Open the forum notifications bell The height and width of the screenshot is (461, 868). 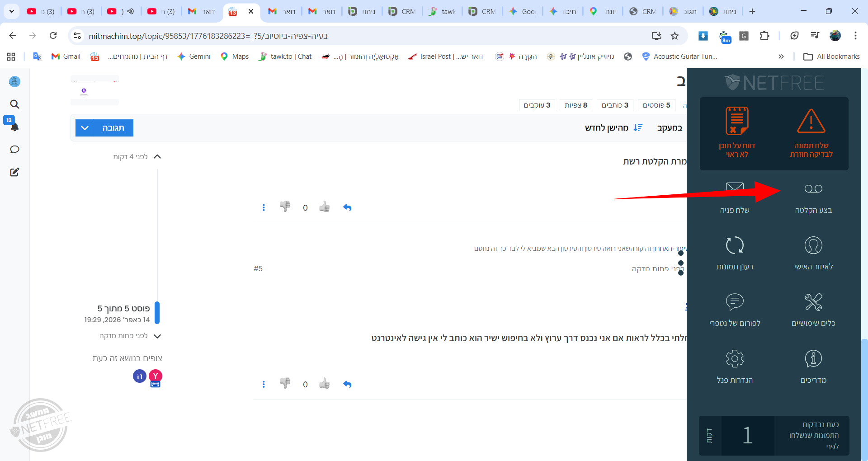(14, 127)
